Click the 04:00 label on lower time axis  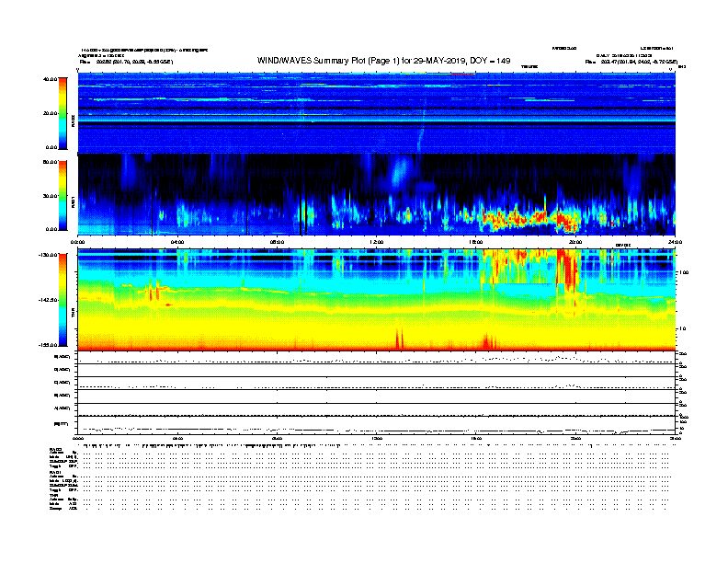[177, 438]
